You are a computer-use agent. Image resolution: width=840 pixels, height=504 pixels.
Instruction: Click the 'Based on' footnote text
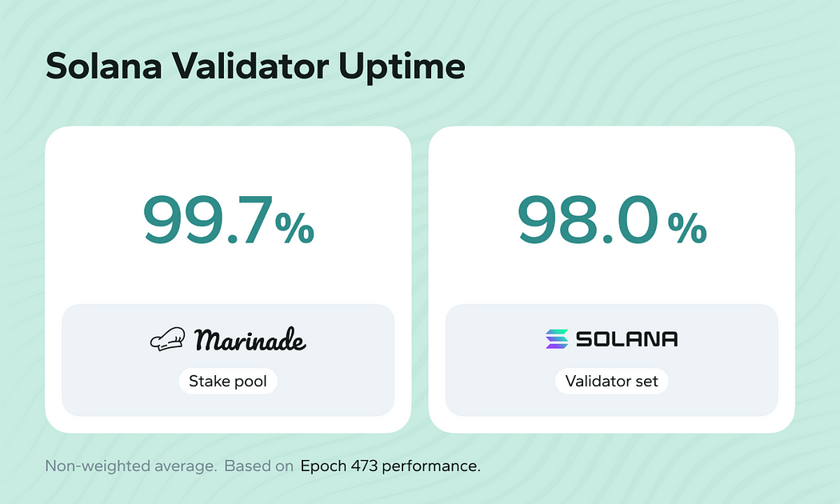coord(258,466)
